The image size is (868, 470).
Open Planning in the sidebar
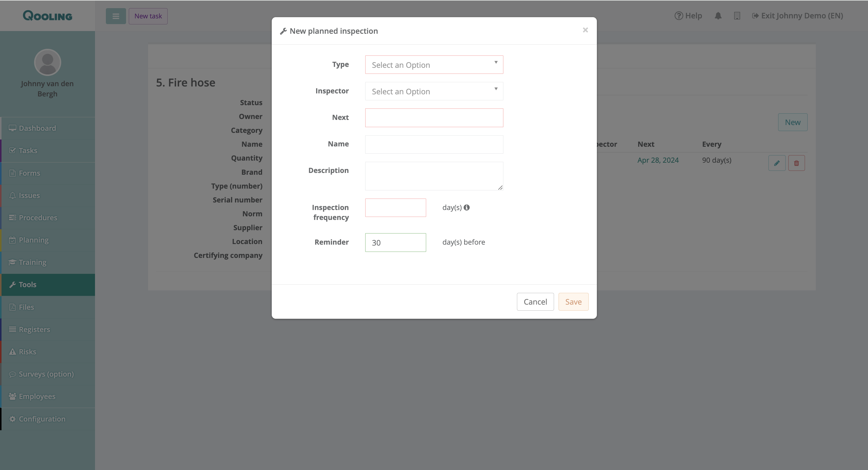coord(34,240)
